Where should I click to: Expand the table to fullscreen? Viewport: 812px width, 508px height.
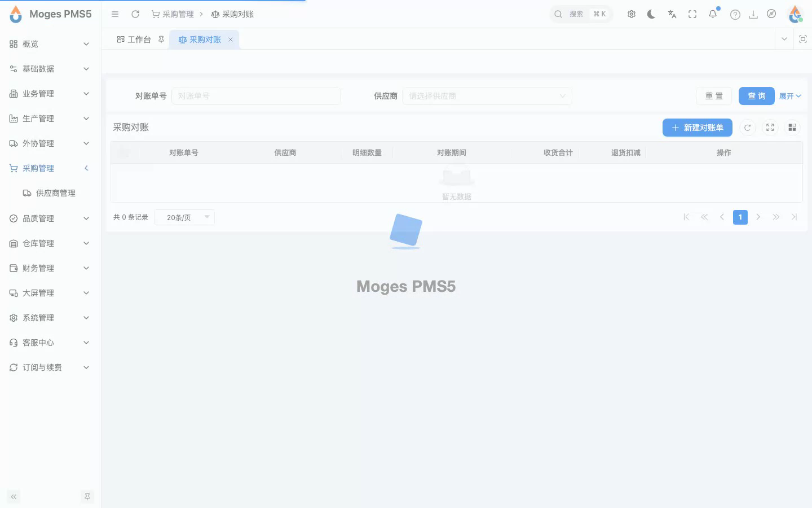pyautogui.click(x=770, y=128)
